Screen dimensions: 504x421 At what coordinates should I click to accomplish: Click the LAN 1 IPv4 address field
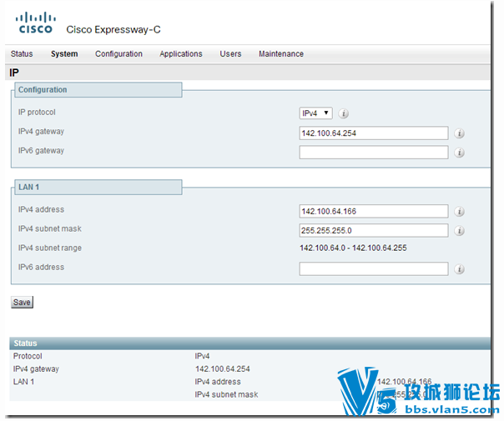tap(374, 211)
